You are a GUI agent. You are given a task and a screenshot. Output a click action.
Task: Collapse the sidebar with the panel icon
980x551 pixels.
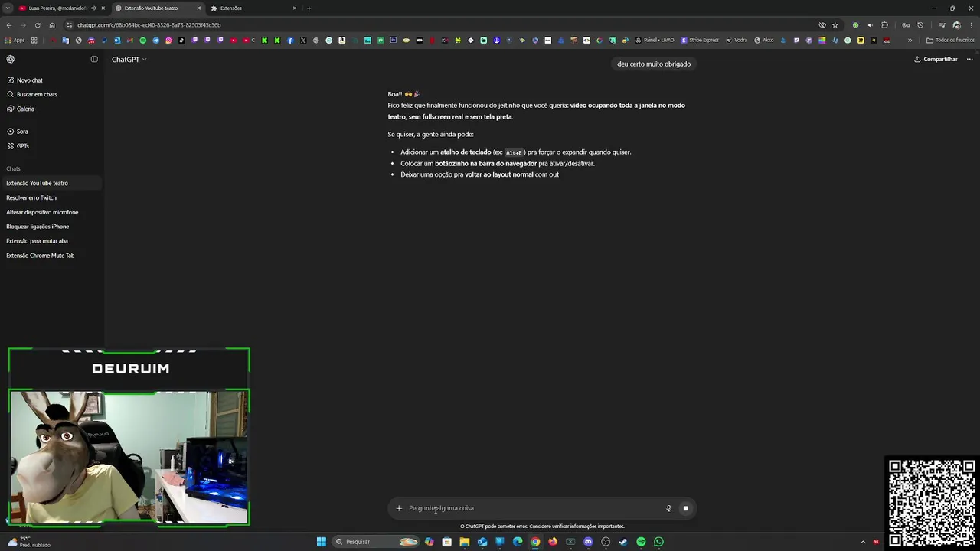point(94,59)
